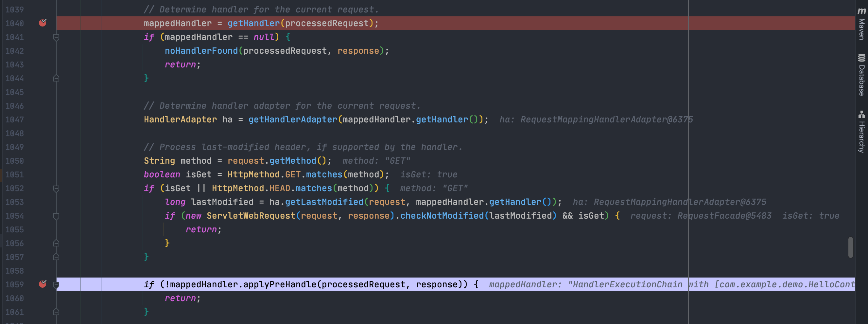This screenshot has width=868, height=324.
Task: Click fold end marker at line 1056
Action: pos(56,243)
